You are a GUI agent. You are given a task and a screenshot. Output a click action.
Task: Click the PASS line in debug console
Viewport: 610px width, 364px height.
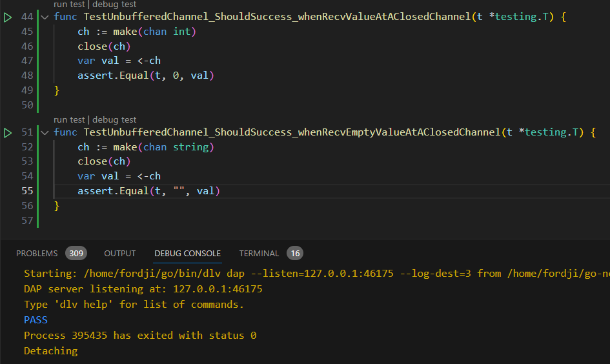coord(36,320)
